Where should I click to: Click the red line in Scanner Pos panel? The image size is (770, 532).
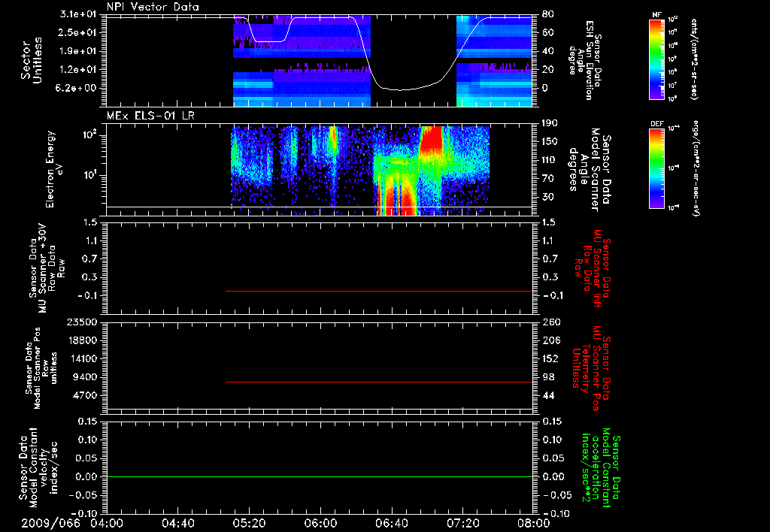(x=379, y=382)
